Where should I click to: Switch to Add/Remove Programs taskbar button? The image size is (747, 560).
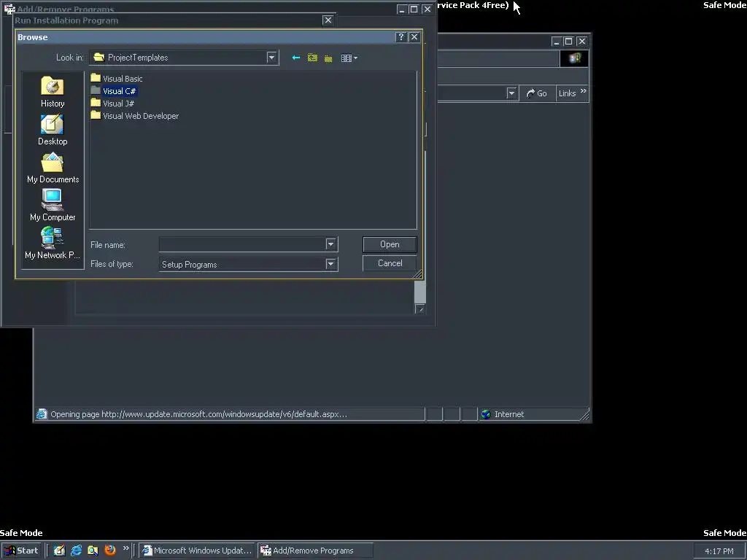pos(315,551)
